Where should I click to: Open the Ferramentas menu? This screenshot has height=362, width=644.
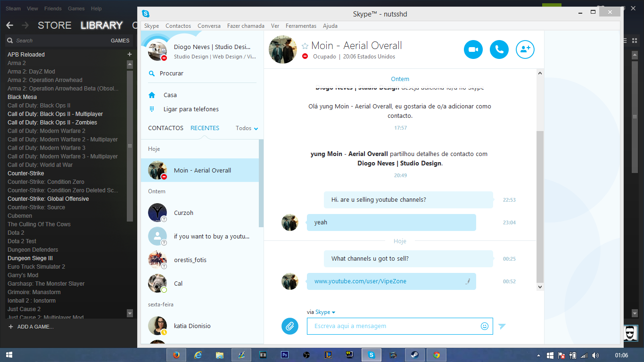tap(301, 26)
